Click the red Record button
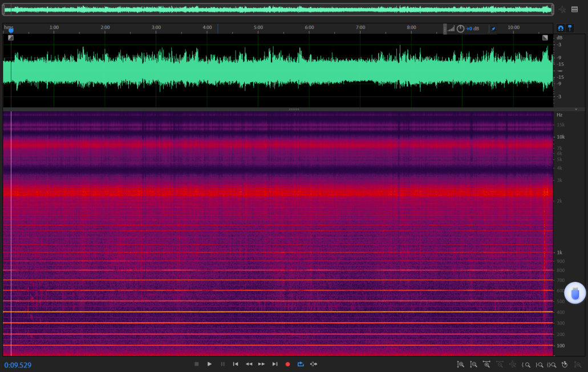The image size is (588, 372). tap(287, 364)
